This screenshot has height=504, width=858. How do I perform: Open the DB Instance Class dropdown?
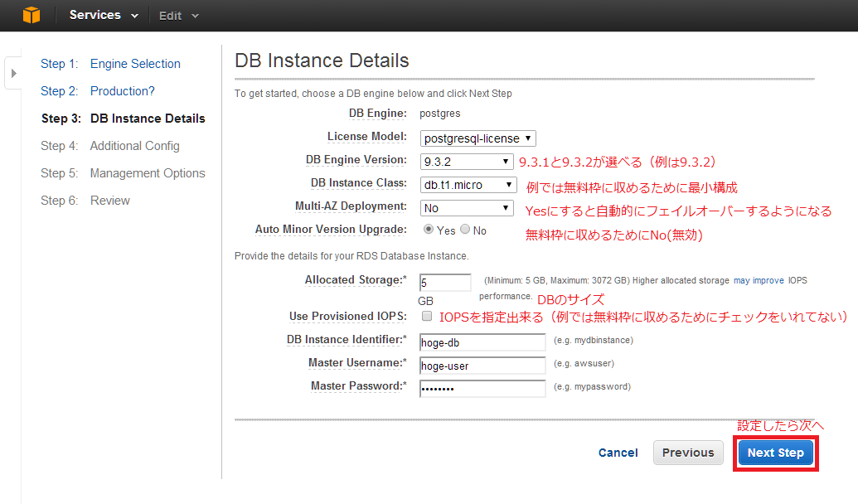click(x=468, y=185)
